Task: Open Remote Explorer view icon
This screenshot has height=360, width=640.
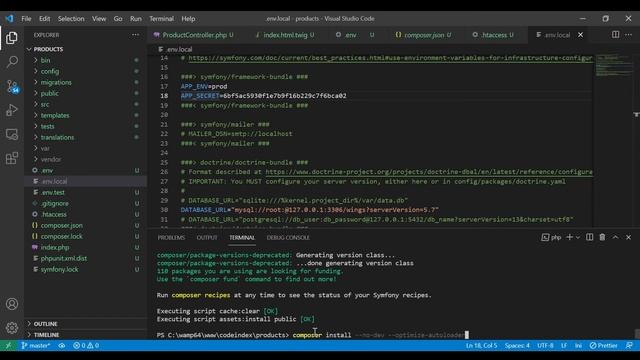Action: pyautogui.click(x=12, y=134)
